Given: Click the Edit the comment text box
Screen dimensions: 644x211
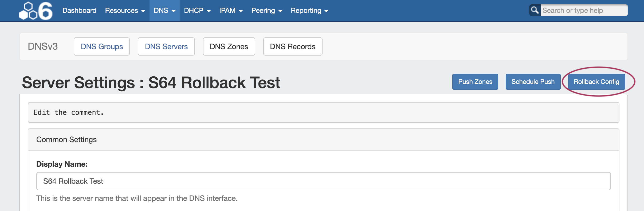Looking at the screenshot, I should click(x=323, y=112).
